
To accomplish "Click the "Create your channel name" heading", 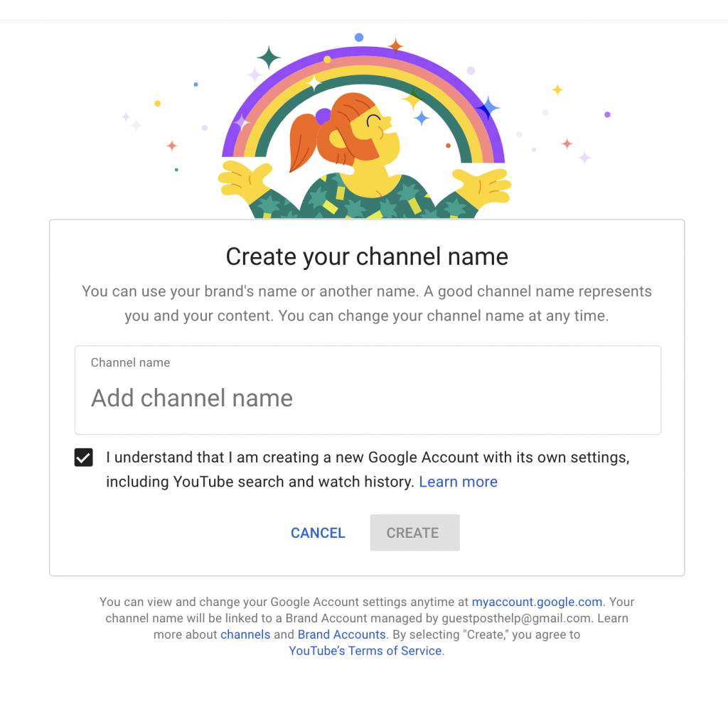I will point(367,256).
